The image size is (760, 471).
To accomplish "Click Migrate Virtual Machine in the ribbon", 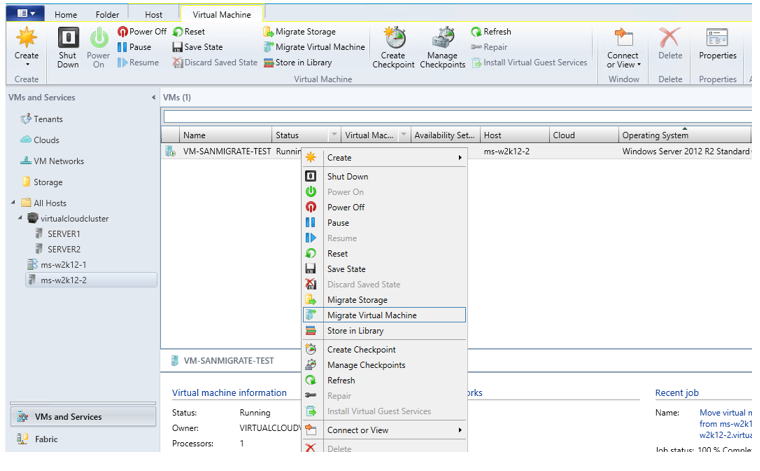I will coord(314,47).
